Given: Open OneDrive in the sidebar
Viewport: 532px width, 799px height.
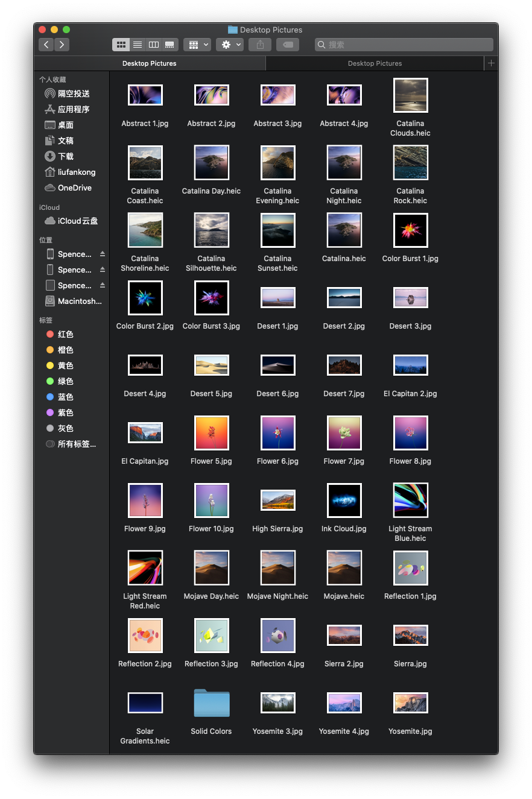Looking at the screenshot, I should 74,188.
